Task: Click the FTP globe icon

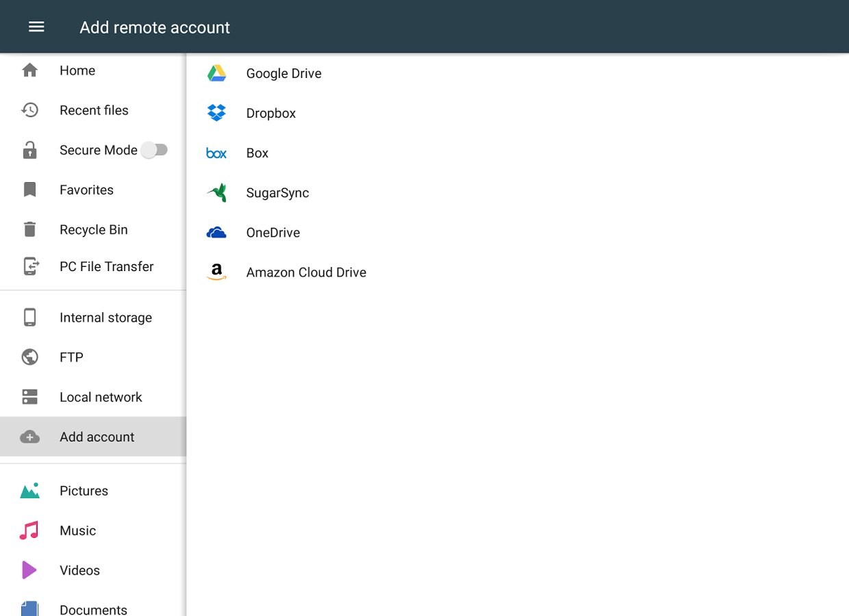Action: pos(29,357)
